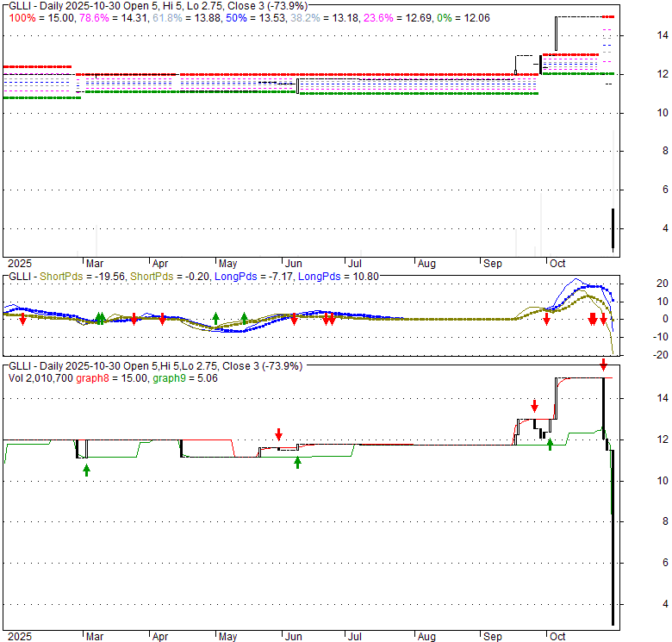672x642 pixels.
Task: Select the magenta '23.6% = 12.69' label
Action: click(x=398, y=18)
